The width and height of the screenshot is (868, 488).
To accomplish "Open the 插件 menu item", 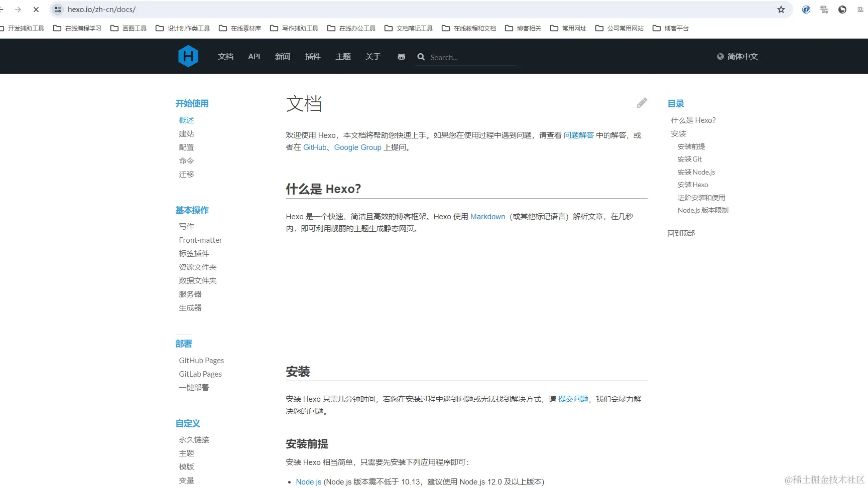I will [x=313, y=56].
